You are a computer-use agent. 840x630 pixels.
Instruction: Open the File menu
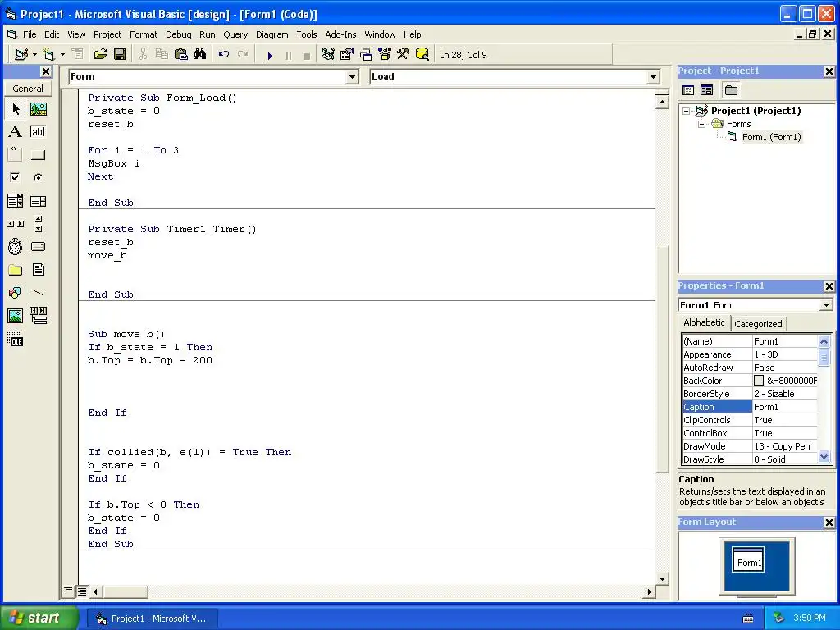[30, 34]
